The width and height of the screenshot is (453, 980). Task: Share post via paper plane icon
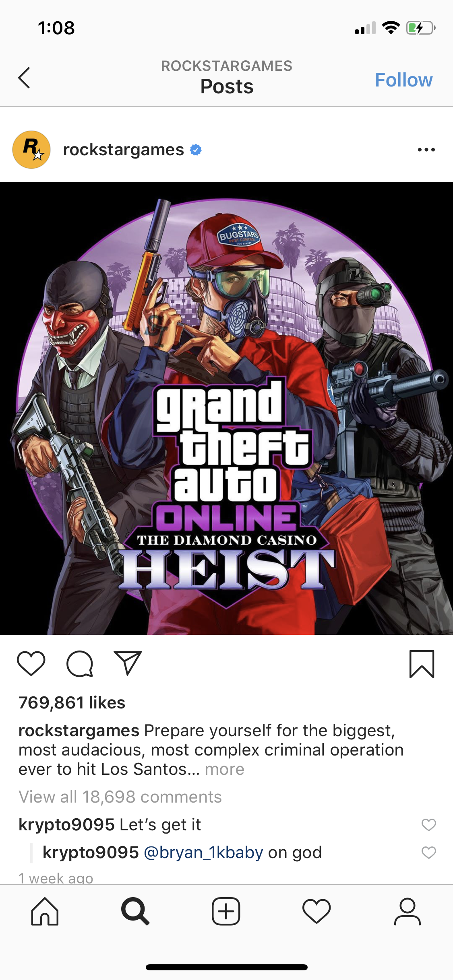(x=128, y=663)
